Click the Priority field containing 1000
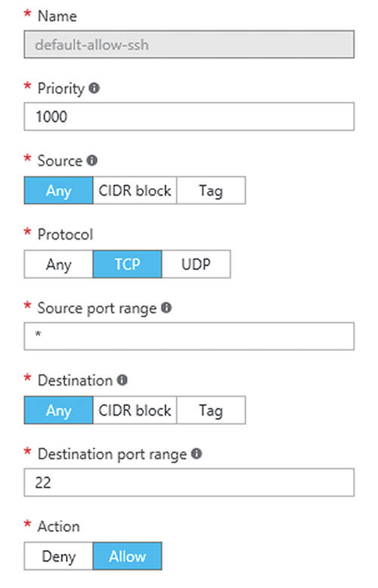Screen dimensions: 378x588 point(189,116)
